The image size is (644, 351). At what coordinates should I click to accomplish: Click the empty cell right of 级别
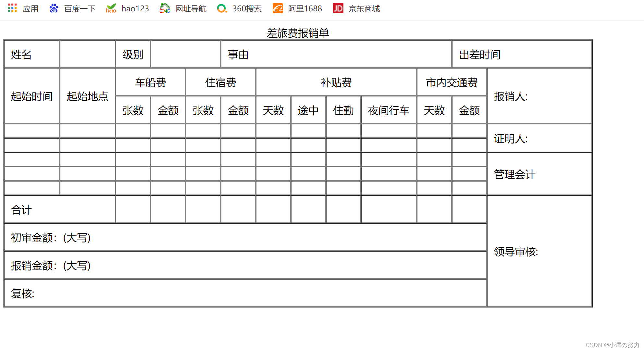point(186,54)
